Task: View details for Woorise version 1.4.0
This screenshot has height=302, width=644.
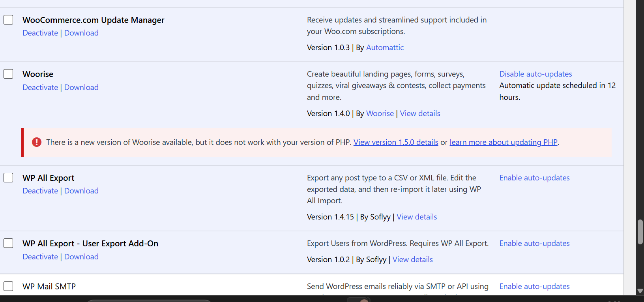Action: click(420, 113)
